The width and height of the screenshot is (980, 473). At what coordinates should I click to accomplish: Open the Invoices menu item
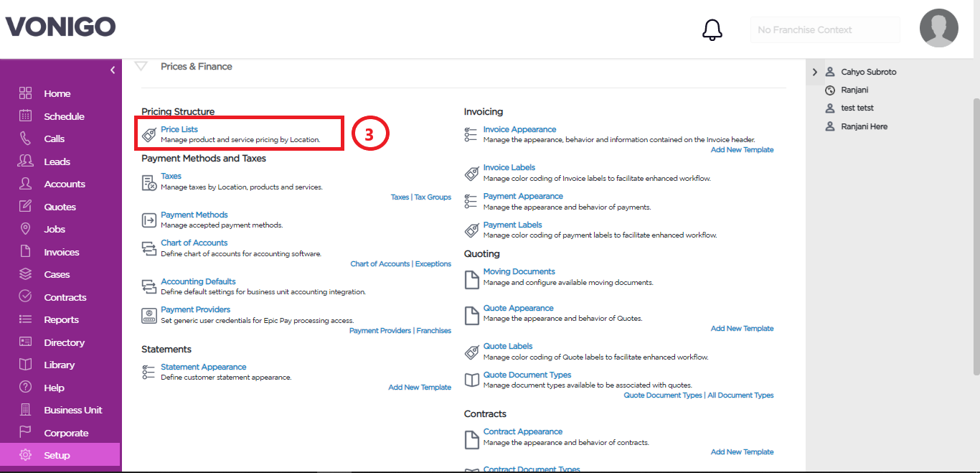click(x=62, y=252)
